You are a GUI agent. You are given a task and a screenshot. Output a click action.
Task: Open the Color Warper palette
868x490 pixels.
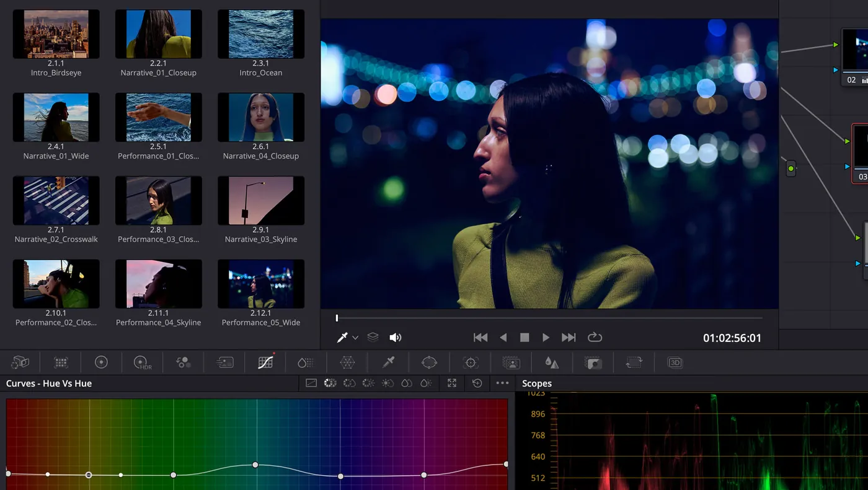[x=347, y=362]
